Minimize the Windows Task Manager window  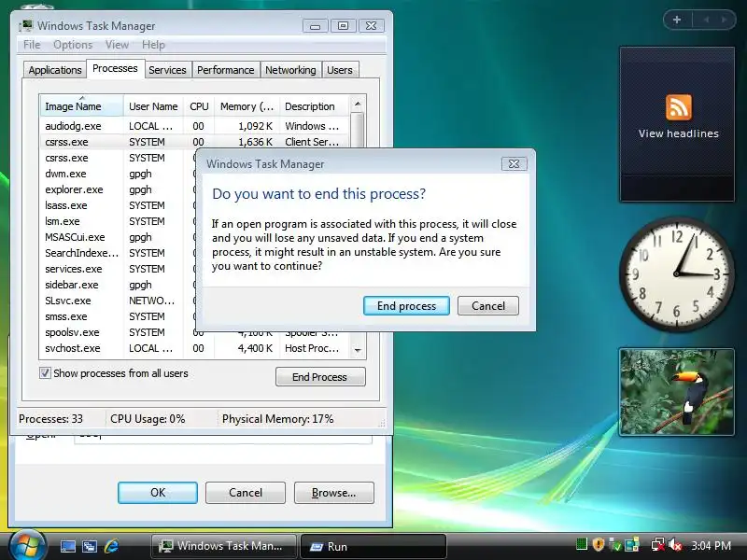315,26
